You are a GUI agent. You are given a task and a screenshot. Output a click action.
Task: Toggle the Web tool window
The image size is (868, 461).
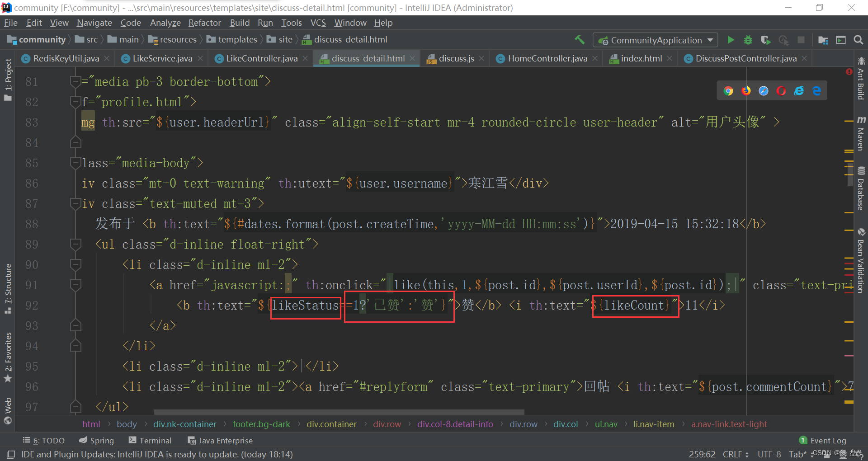click(x=8, y=411)
